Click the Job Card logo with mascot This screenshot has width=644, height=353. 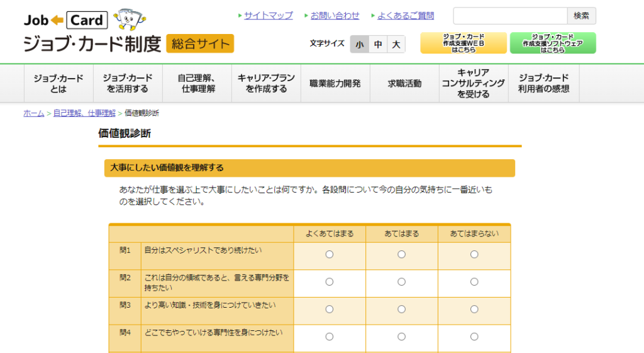84,20
